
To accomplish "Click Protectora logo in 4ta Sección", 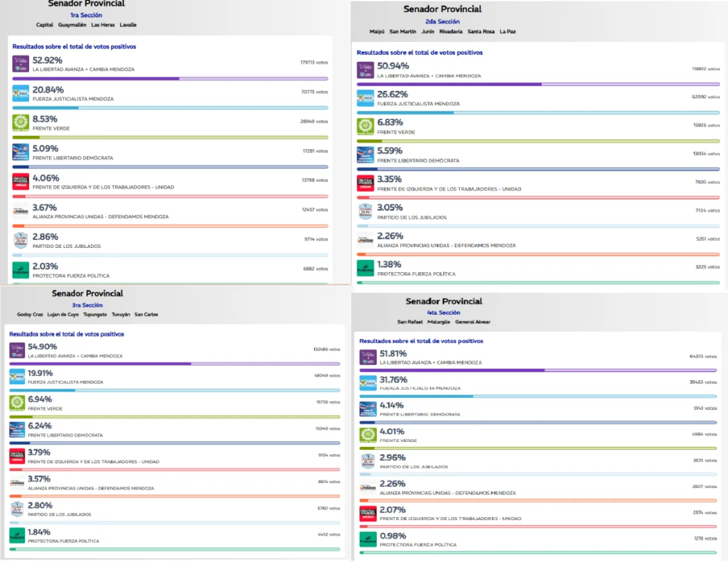I will coord(368,540).
